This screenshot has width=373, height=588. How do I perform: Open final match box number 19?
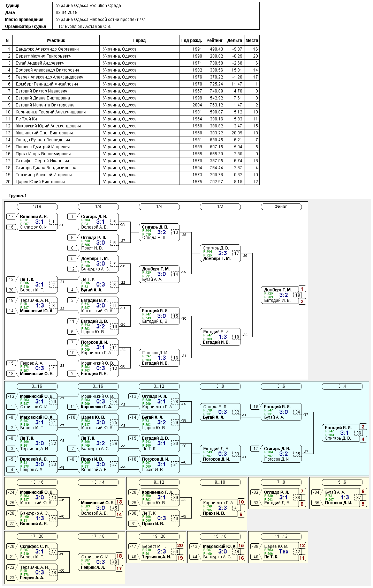297,295
